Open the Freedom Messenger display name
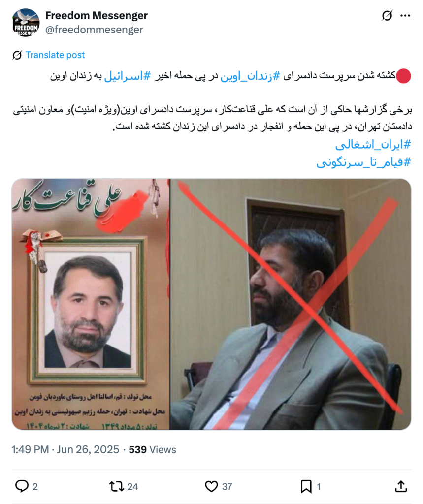423x504 pixels. click(97, 15)
